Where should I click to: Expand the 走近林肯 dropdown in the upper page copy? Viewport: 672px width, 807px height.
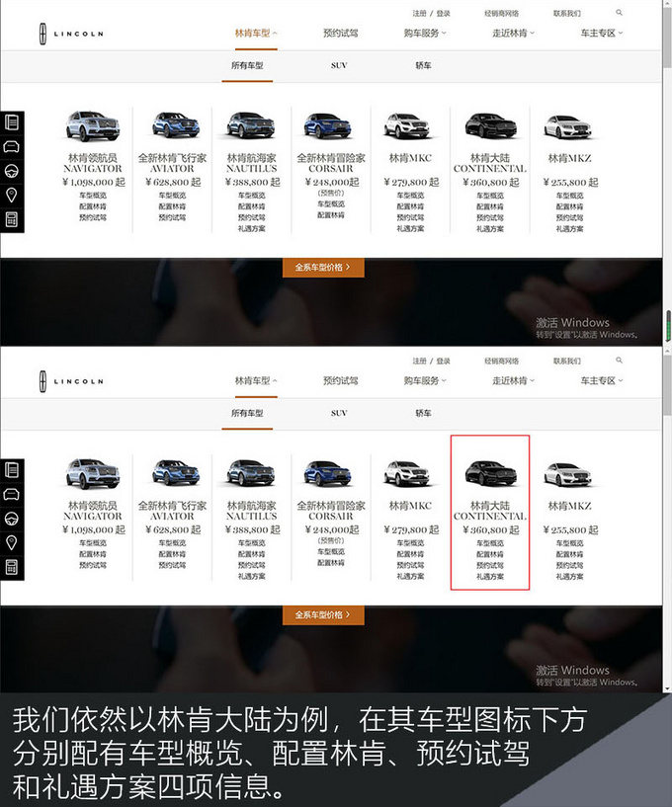click(x=514, y=33)
